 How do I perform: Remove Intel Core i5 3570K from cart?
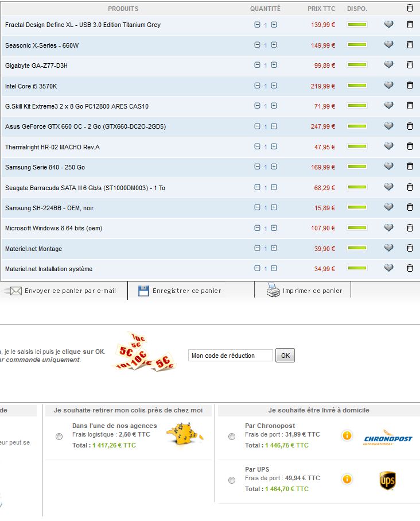coord(410,86)
